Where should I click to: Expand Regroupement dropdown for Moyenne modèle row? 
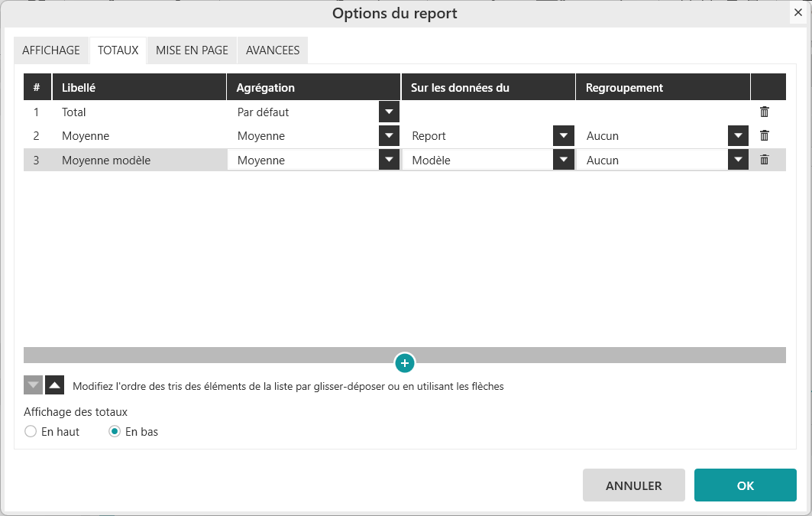738,161
